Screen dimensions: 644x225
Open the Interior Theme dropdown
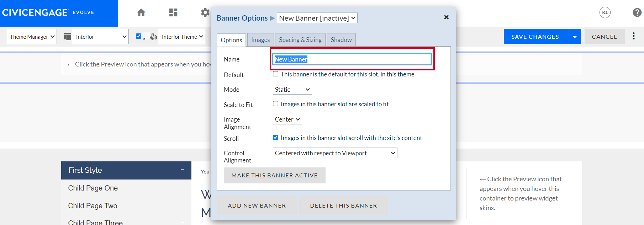pyautogui.click(x=181, y=37)
